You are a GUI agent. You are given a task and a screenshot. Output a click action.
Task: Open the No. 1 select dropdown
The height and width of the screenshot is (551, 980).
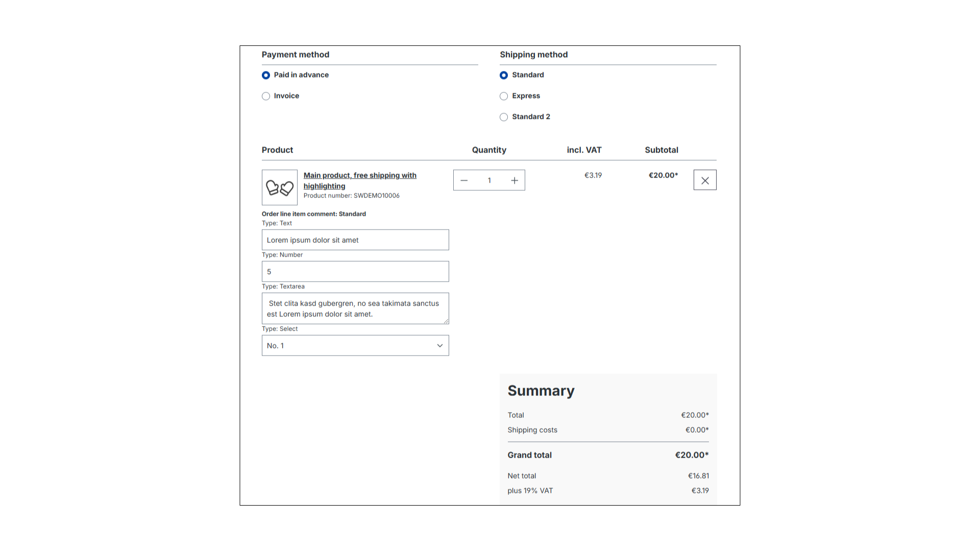coord(347,346)
